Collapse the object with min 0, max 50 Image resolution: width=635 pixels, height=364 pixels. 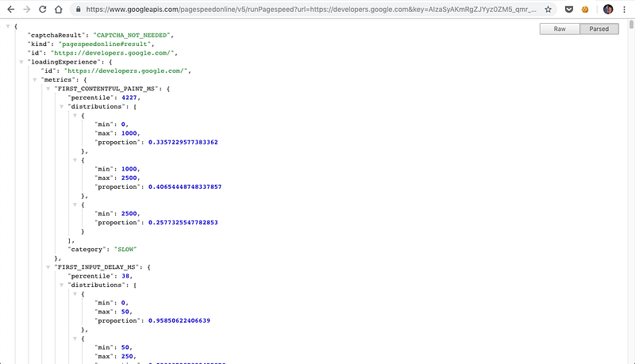point(75,293)
